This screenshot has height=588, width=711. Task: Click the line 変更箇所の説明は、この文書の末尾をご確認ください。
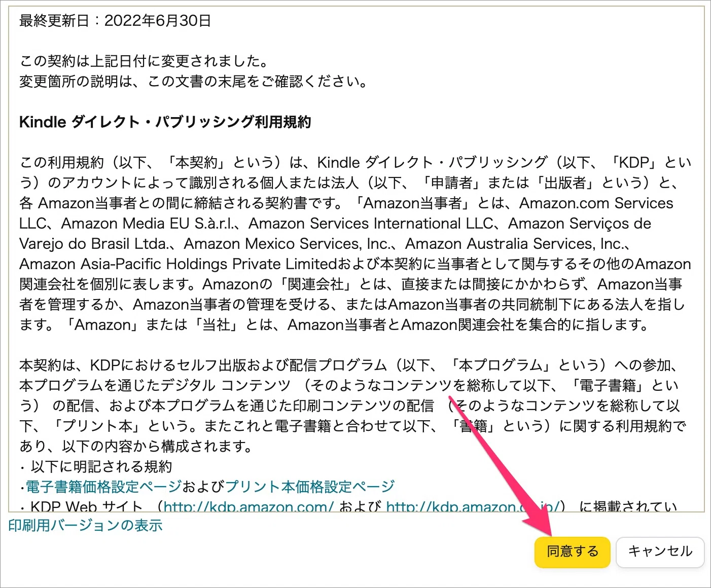tap(194, 81)
